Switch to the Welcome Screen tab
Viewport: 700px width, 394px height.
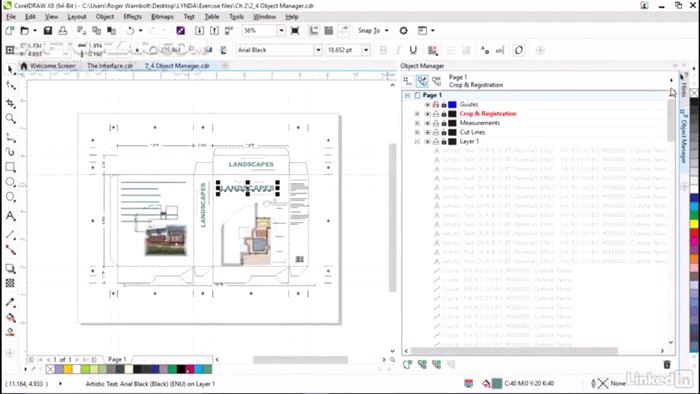coord(48,66)
